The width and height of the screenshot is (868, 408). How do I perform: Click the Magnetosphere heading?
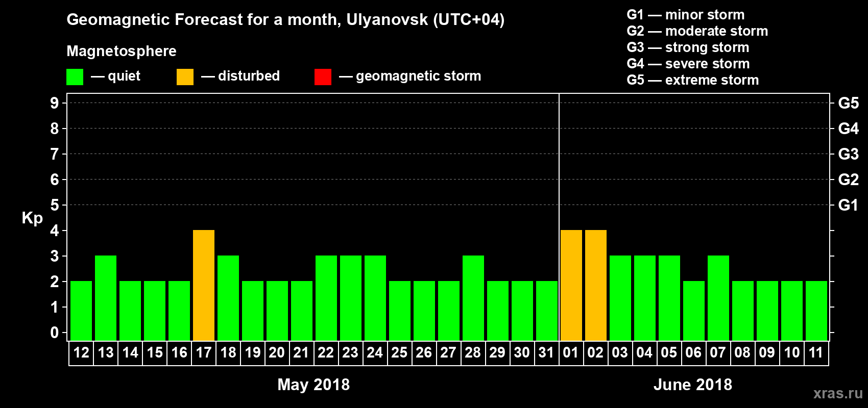tap(122, 52)
